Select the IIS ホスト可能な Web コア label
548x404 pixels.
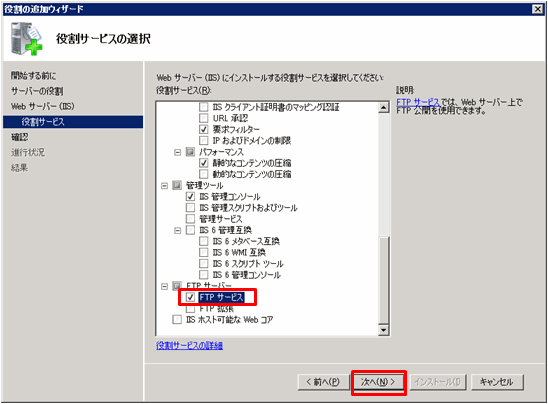pos(230,319)
